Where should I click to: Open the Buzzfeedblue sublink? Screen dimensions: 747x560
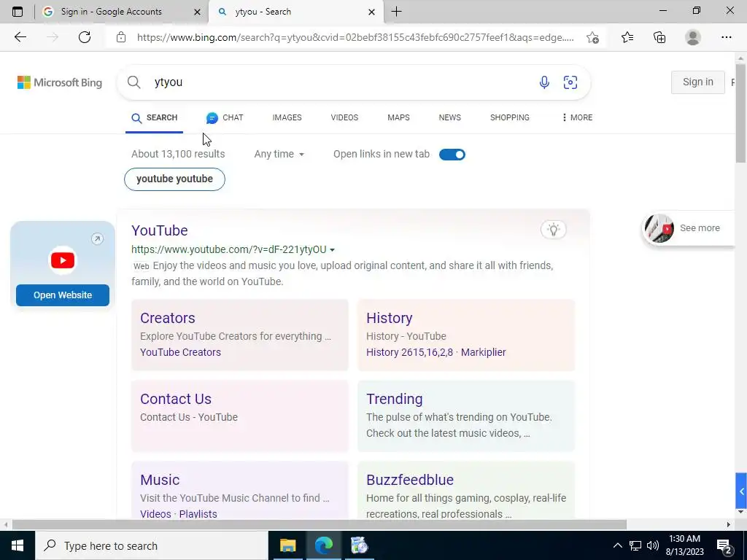pos(410,480)
